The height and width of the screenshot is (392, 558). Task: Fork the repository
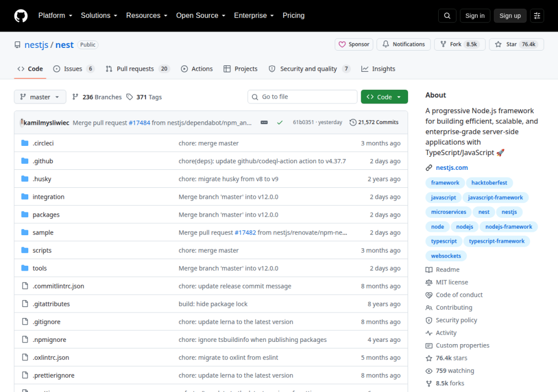pyautogui.click(x=459, y=45)
